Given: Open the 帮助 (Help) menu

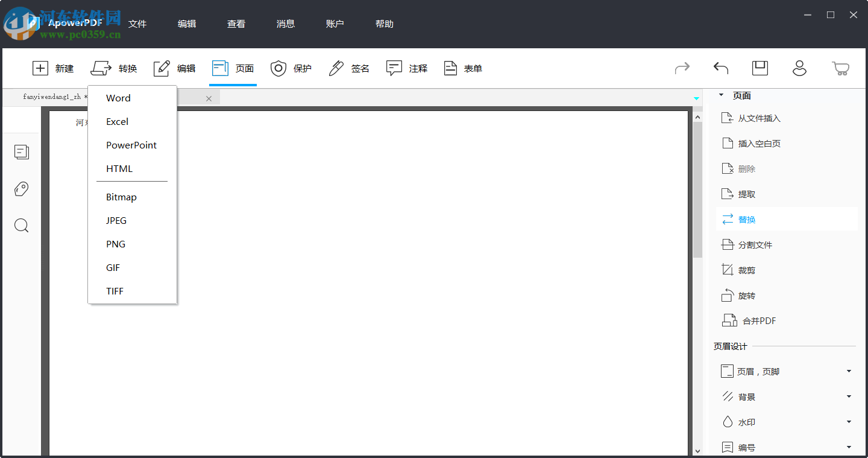Looking at the screenshot, I should (384, 24).
